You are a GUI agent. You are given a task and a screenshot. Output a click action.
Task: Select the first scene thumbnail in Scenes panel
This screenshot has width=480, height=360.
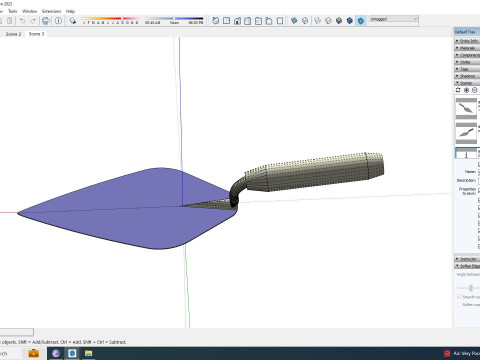tap(466, 108)
